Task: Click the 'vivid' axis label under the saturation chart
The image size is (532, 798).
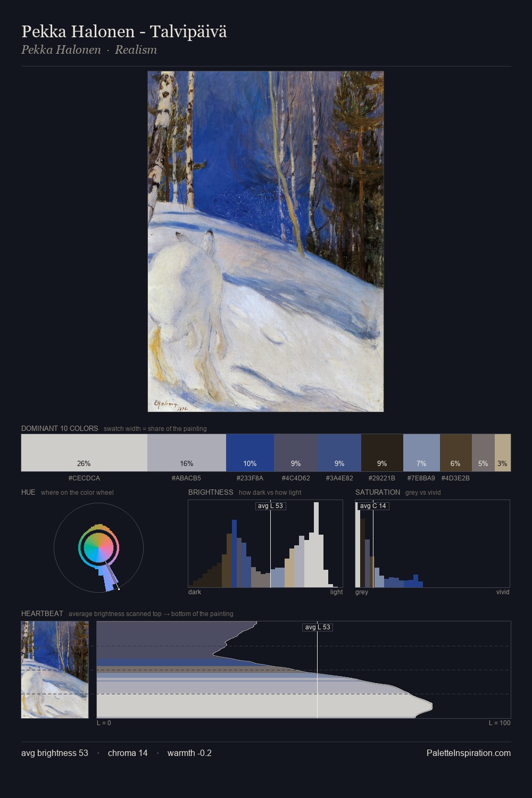Action: tap(503, 592)
